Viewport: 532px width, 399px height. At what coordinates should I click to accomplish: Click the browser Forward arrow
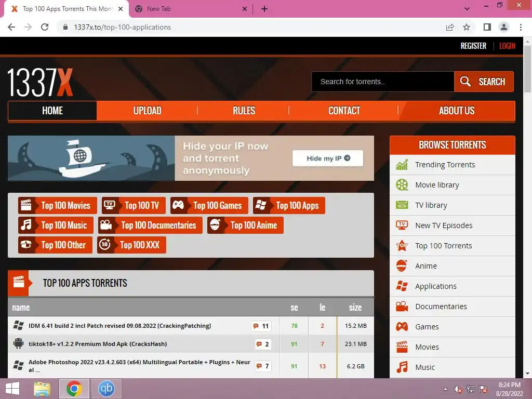tap(28, 27)
